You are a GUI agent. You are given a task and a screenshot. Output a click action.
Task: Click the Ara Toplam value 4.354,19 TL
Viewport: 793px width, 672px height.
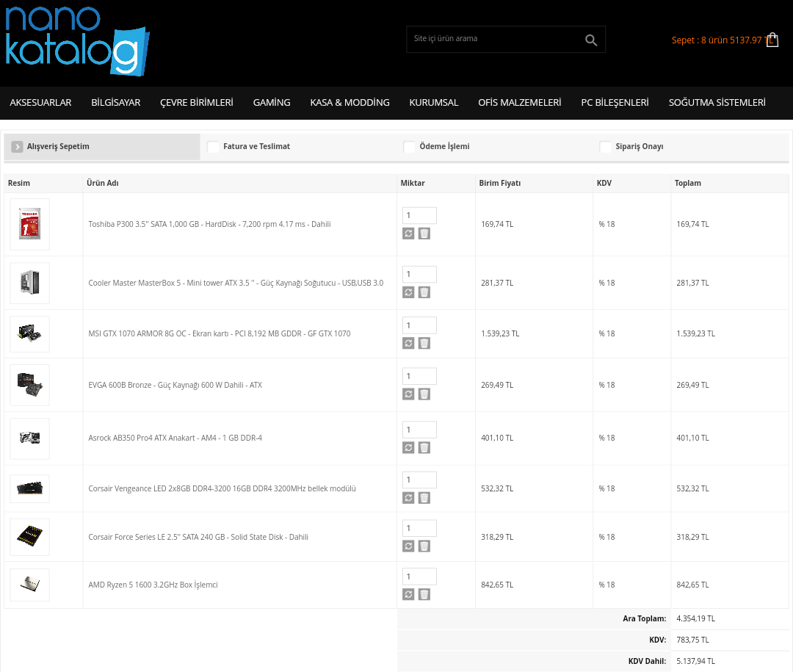pyautogui.click(x=695, y=618)
